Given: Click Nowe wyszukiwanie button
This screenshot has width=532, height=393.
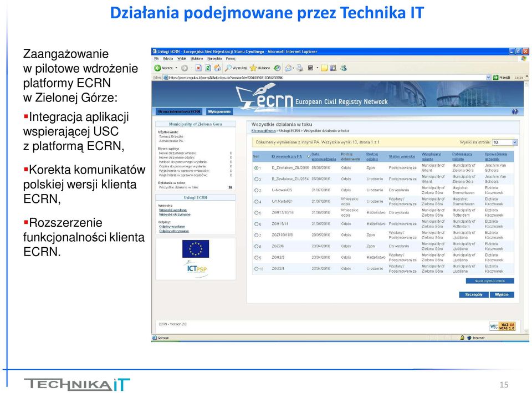Looking at the screenshot, I should (x=490, y=280).
